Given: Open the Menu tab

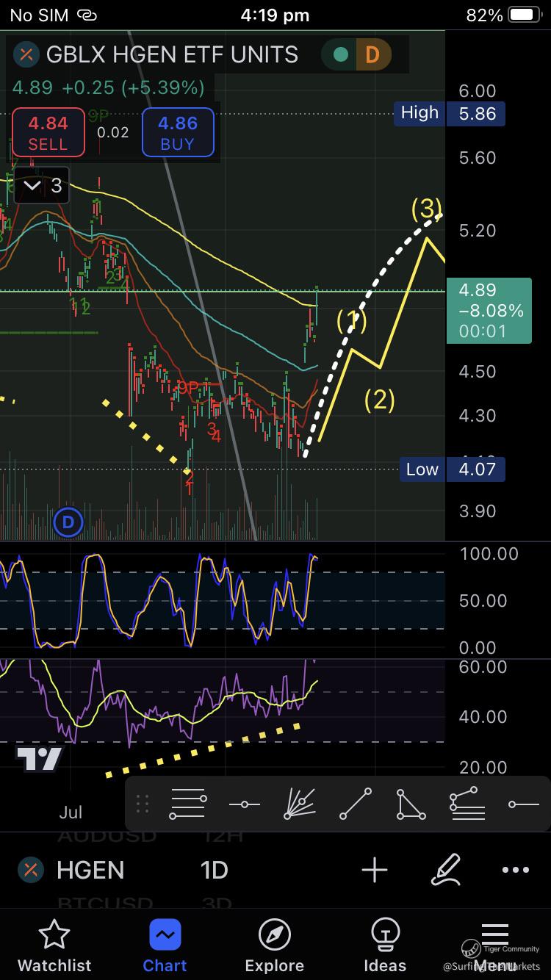Looking at the screenshot, I should click(495, 946).
